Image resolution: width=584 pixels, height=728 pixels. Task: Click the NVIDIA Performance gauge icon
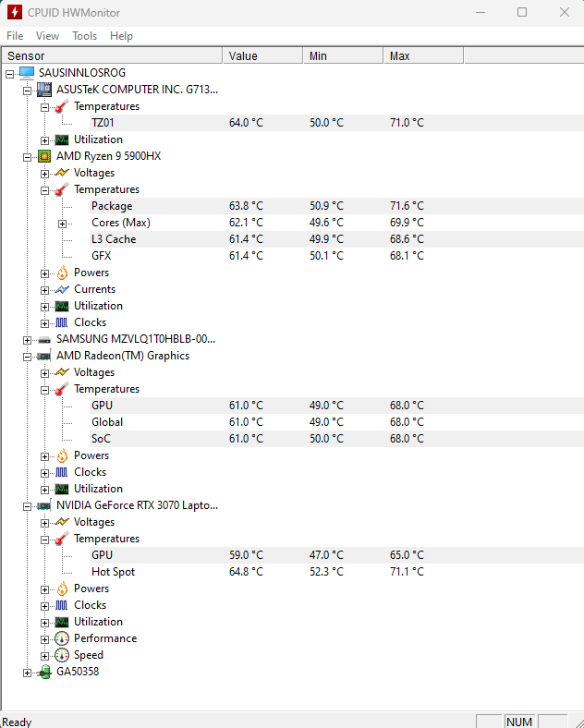pyautogui.click(x=62, y=639)
